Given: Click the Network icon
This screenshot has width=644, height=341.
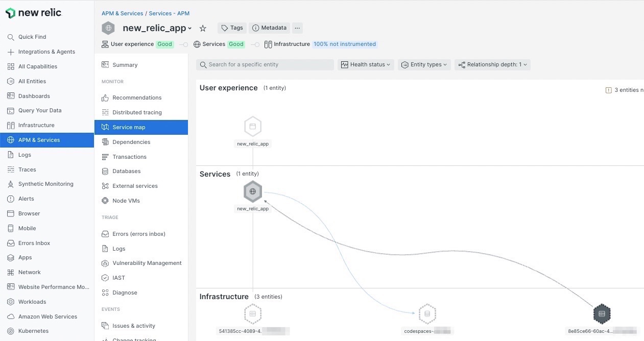Looking at the screenshot, I should point(11,272).
